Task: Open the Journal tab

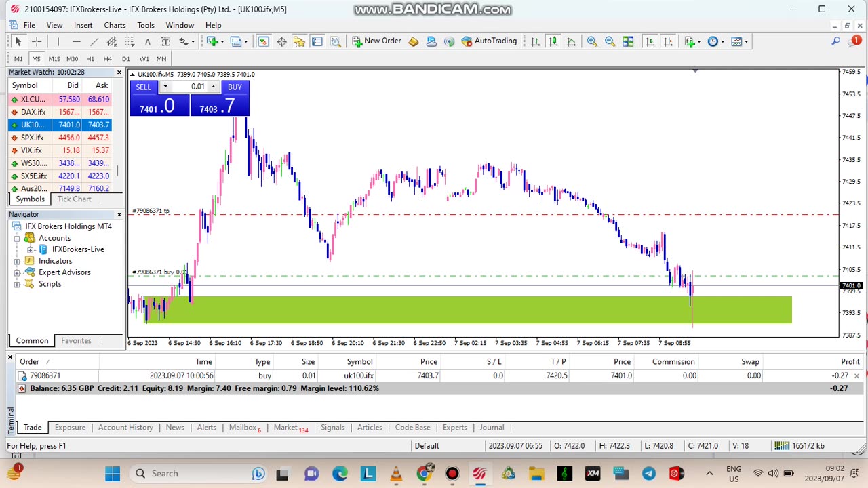Action: 492,428
